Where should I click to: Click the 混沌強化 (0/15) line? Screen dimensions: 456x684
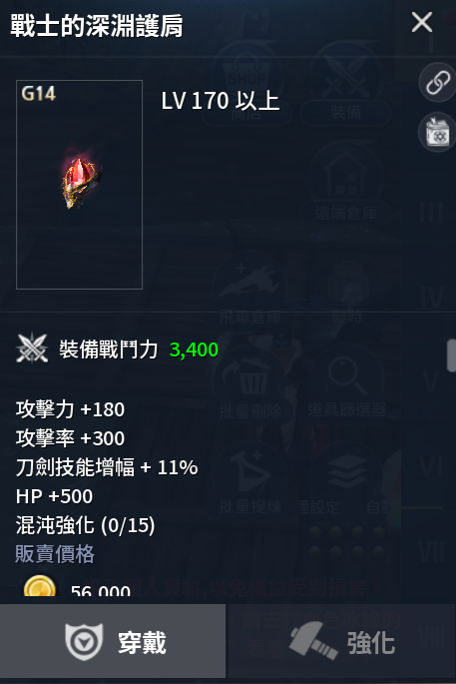tap(85, 525)
